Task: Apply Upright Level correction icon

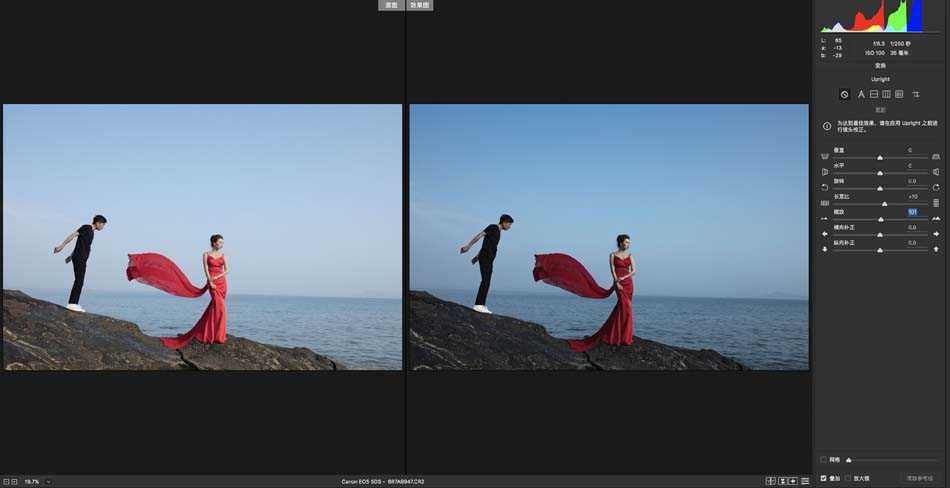Action: 873,94
